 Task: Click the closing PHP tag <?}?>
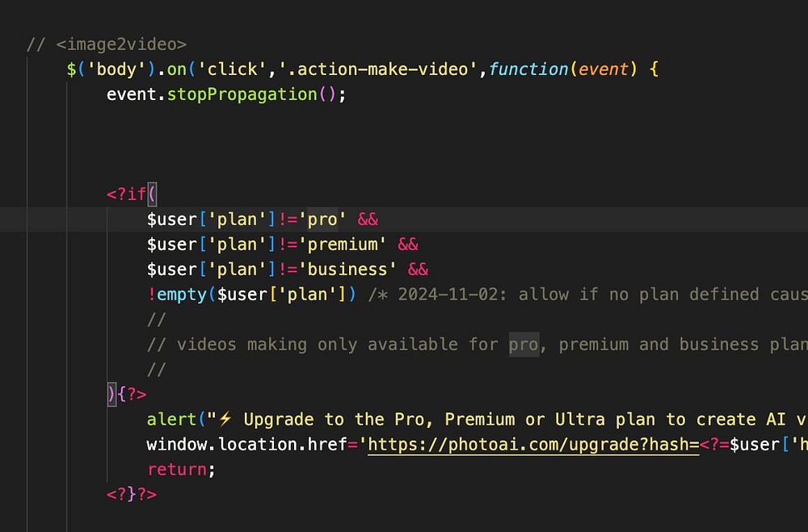tap(132, 494)
